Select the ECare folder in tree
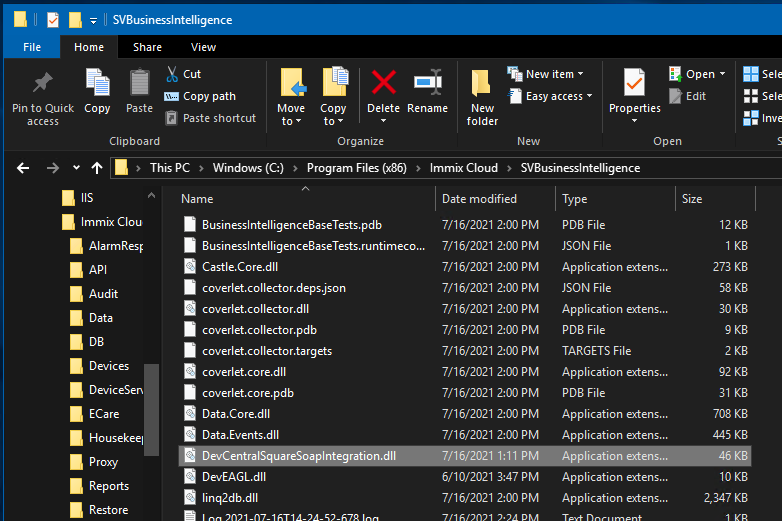This screenshot has height=521, width=782. pos(94,414)
